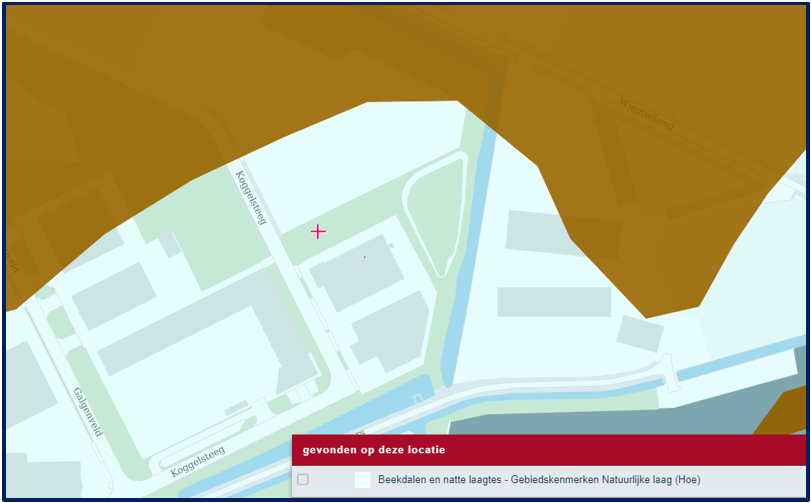The image size is (811, 503).
Task: Tick the Beekdalen en natte laagtes checkbox
Action: coord(303,480)
